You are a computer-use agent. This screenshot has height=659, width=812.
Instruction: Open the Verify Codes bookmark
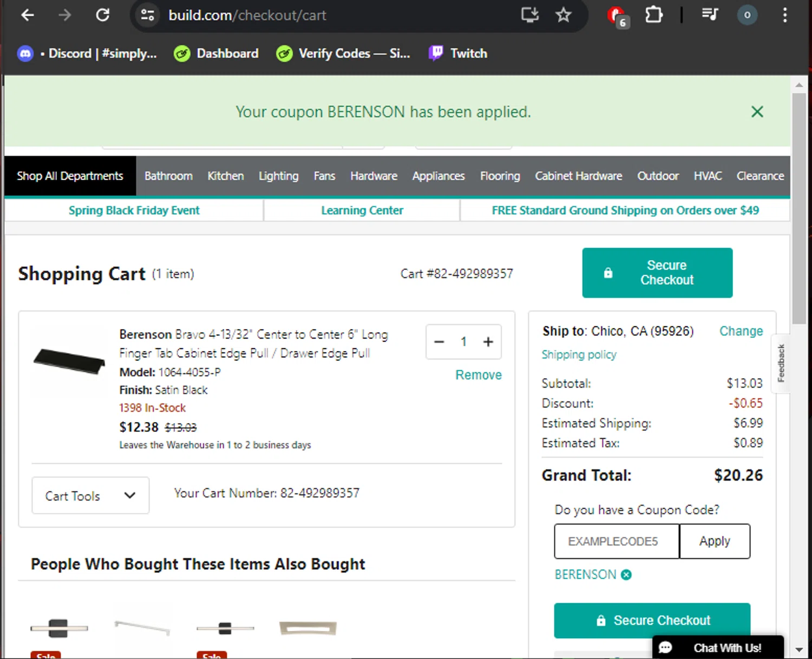(343, 54)
